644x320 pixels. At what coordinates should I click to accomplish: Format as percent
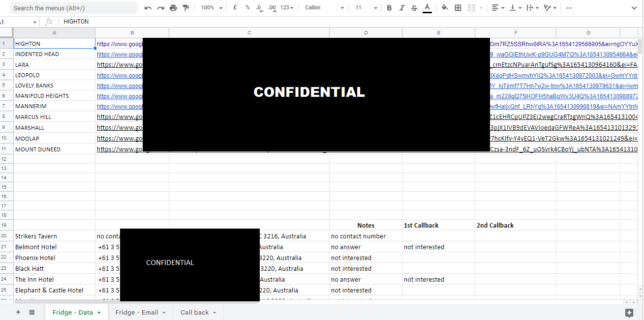click(x=247, y=8)
